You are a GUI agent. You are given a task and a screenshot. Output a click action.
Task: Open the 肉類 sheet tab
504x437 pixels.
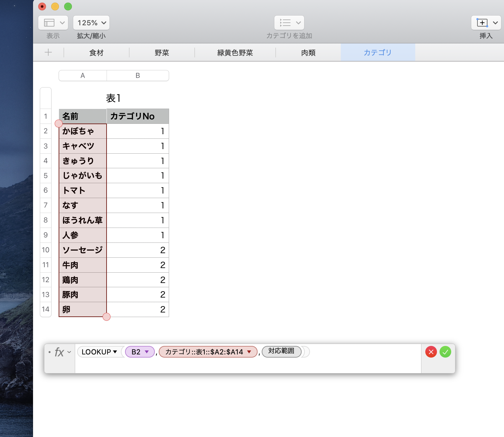[308, 53]
